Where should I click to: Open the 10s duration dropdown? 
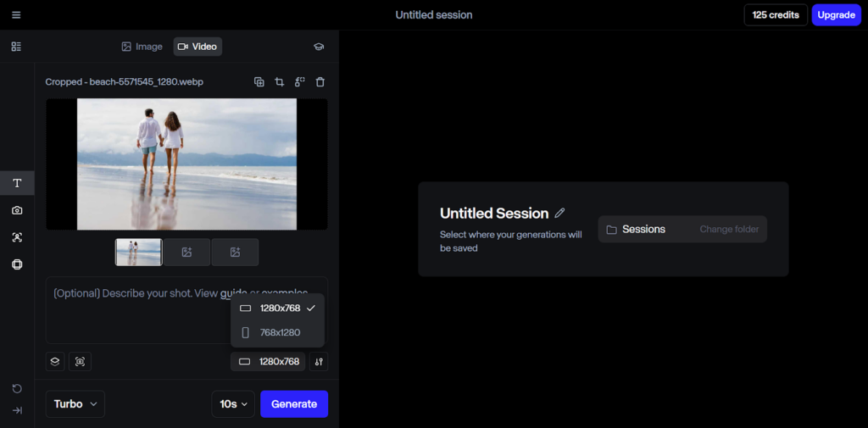(233, 404)
